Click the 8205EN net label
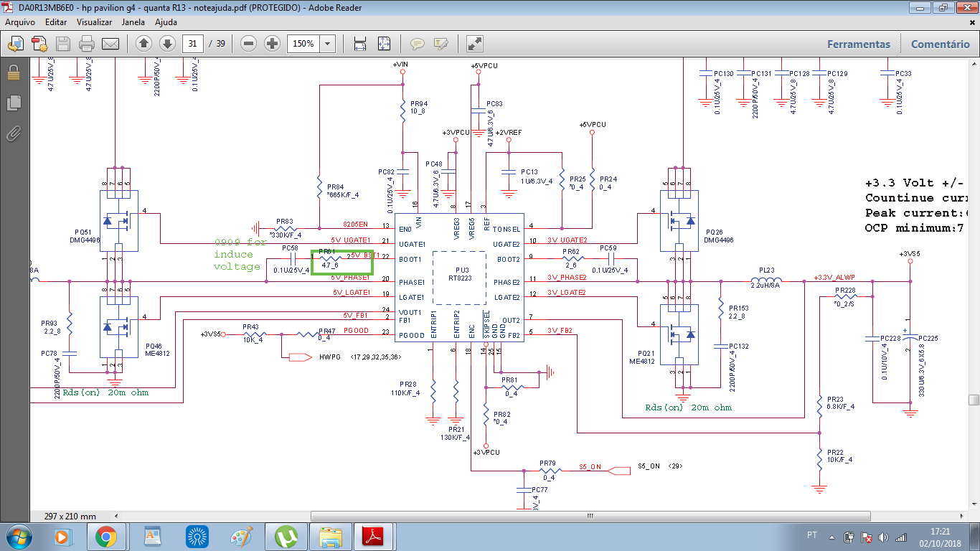980x551 pixels. tap(355, 225)
